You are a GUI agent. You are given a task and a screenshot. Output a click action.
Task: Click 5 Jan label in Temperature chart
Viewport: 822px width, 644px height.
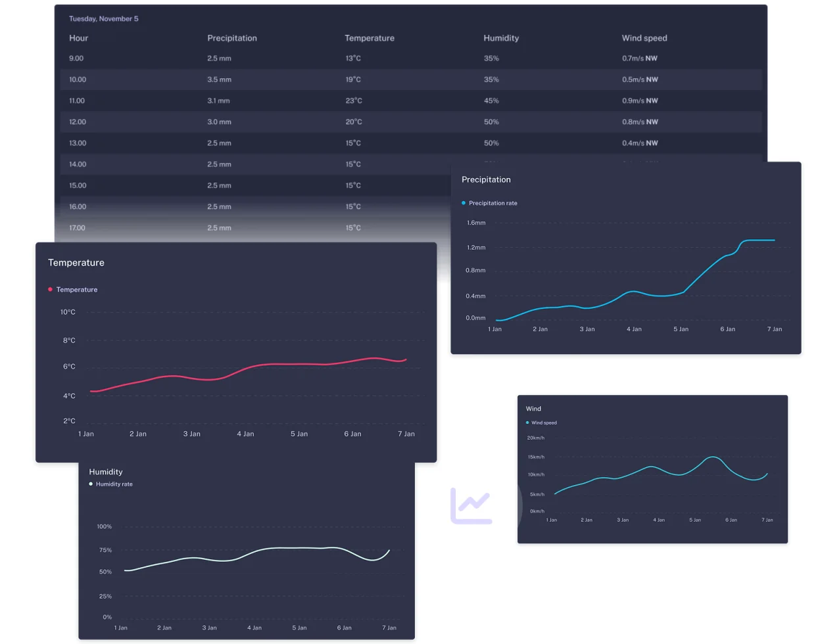[x=299, y=434]
